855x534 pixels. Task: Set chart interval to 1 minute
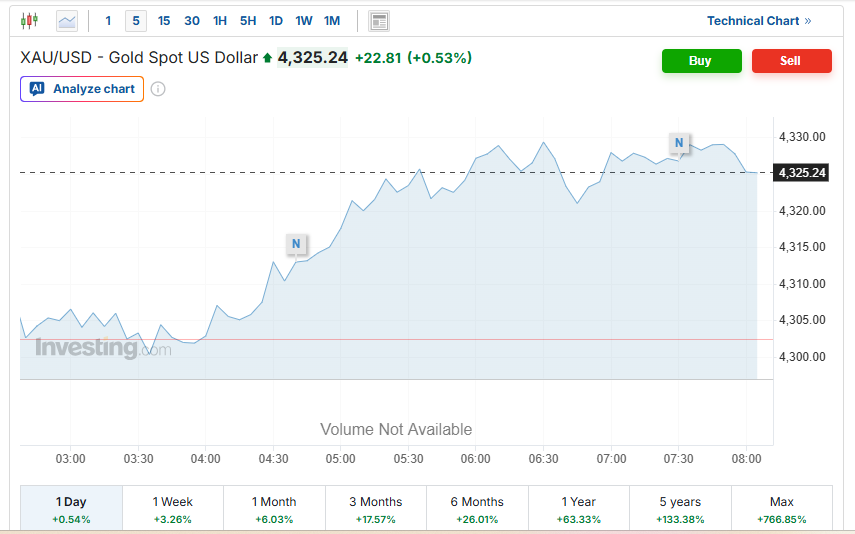click(108, 21)
